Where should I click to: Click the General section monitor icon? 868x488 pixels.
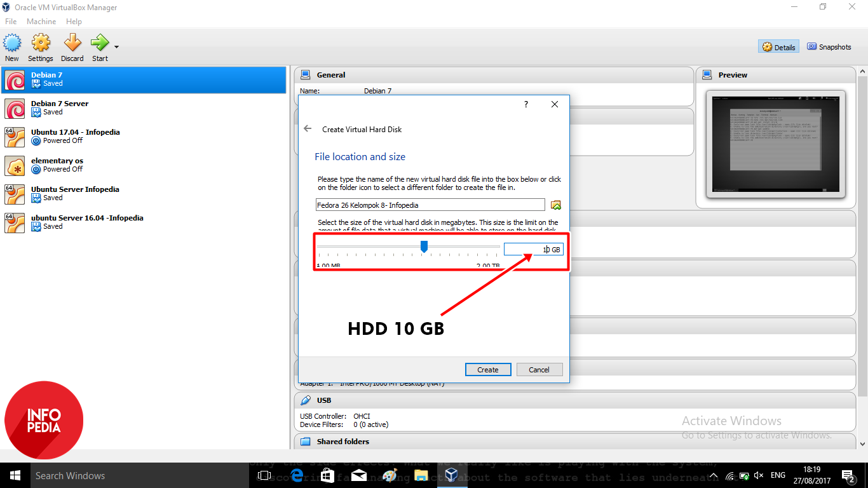[x=306, y=75]
